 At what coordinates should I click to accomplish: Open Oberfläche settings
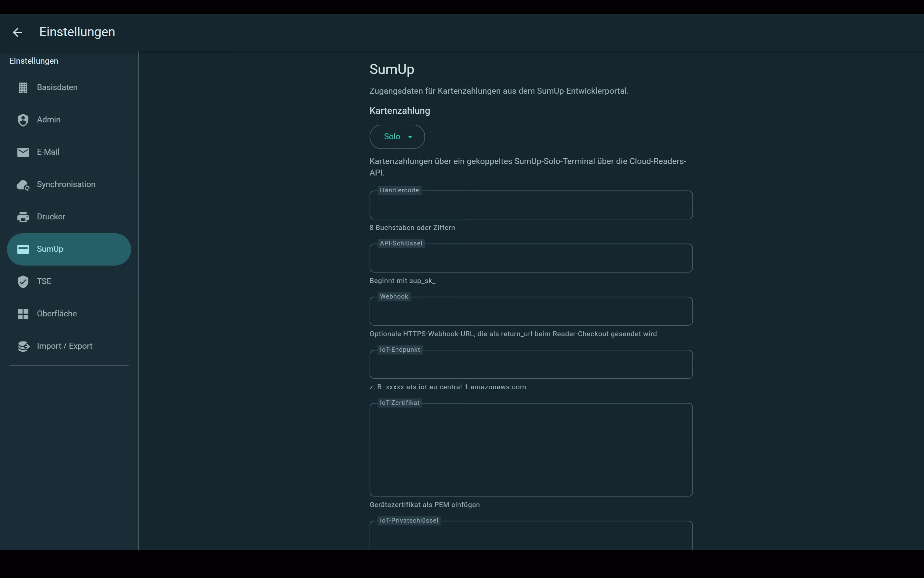pyautogui.click(x=69, y=314)
